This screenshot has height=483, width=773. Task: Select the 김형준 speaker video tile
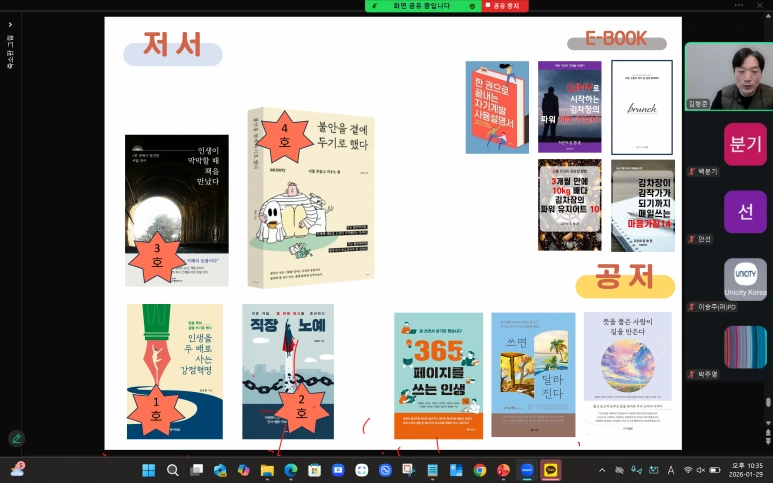click(x=729, y=76)
